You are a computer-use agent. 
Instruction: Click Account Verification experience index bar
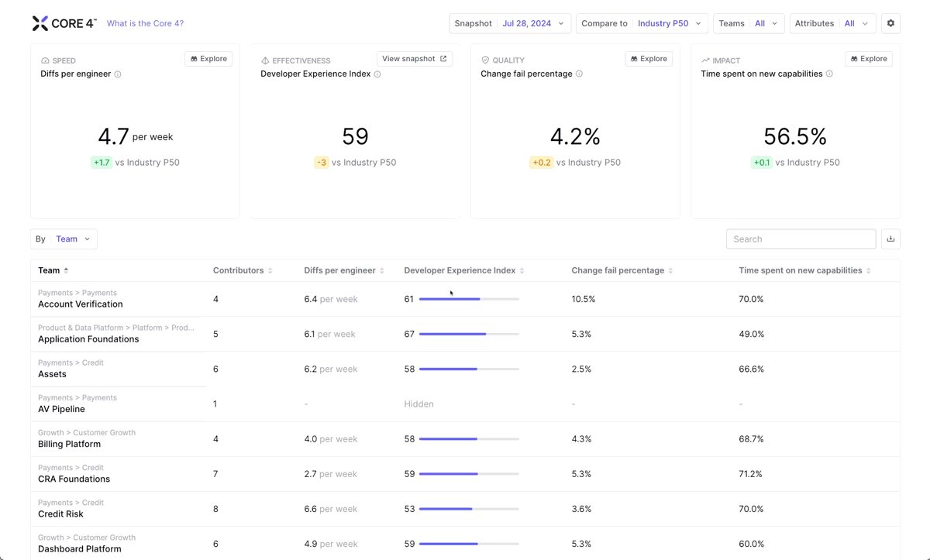pos(468,299)
